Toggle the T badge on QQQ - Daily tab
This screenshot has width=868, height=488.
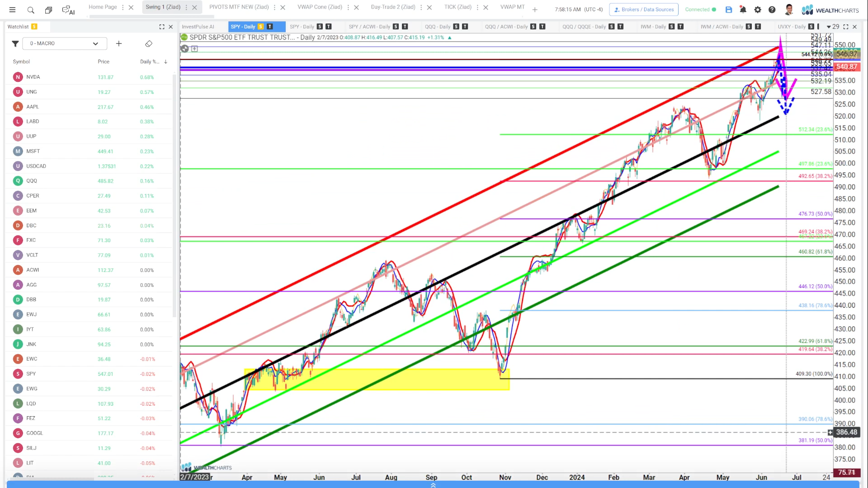pyautogui.click(x=465, y=27)
